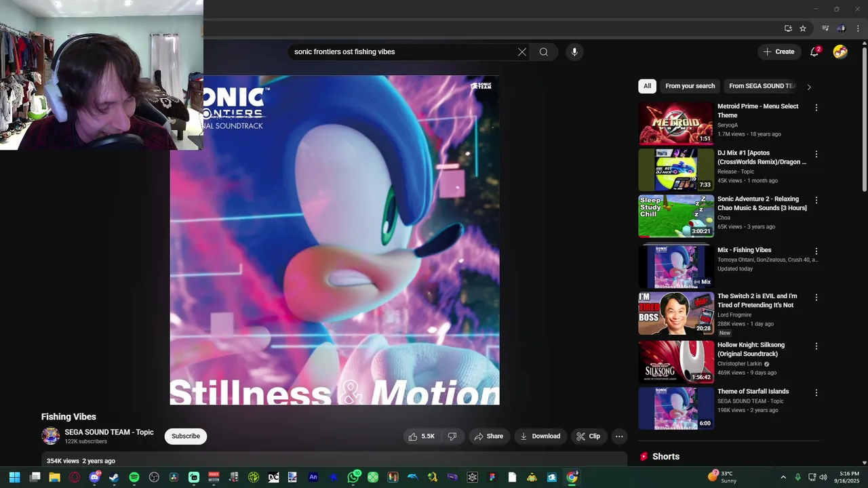Like the video with 5.5K likes

[421, 436]
